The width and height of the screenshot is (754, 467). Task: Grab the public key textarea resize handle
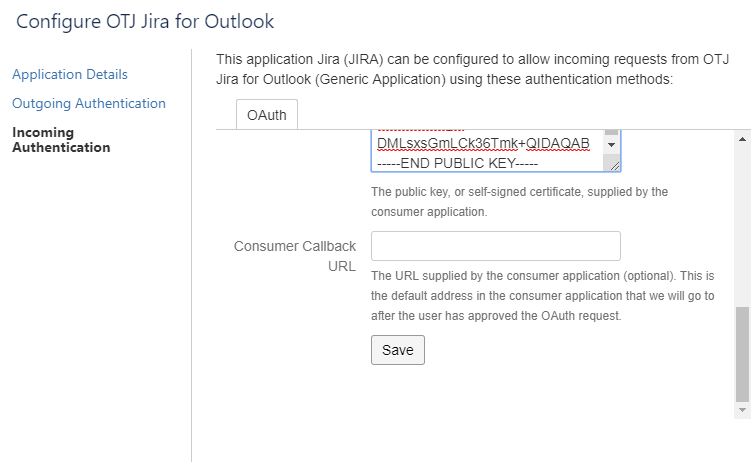tap(615, 166)
